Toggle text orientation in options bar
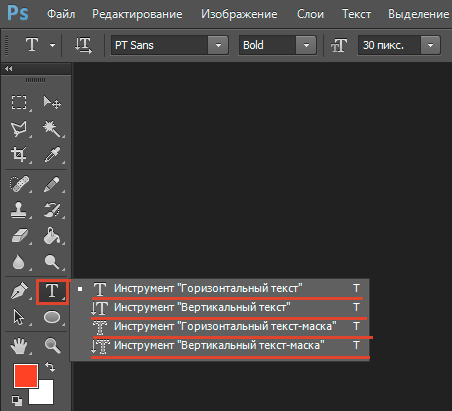 (83, 45)
